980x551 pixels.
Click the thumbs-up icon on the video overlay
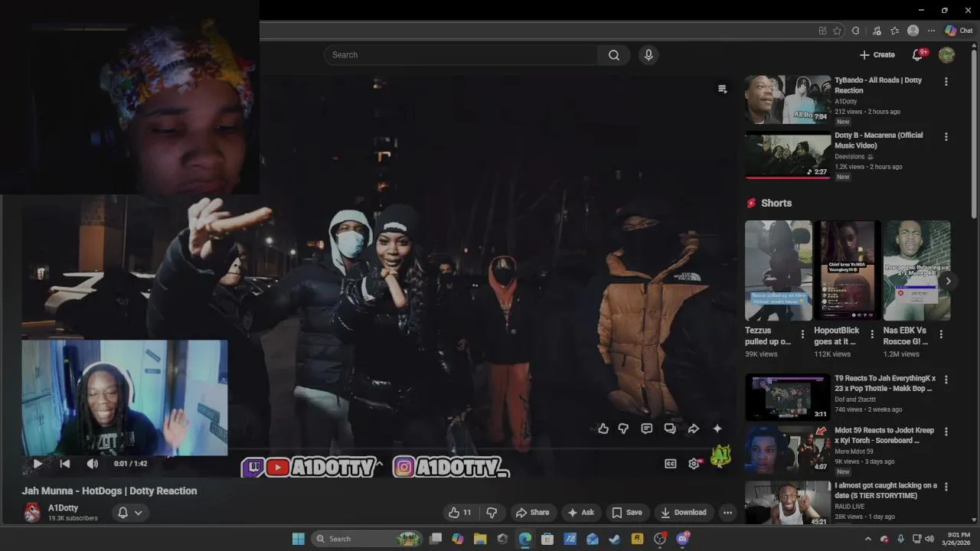point(603,429)
